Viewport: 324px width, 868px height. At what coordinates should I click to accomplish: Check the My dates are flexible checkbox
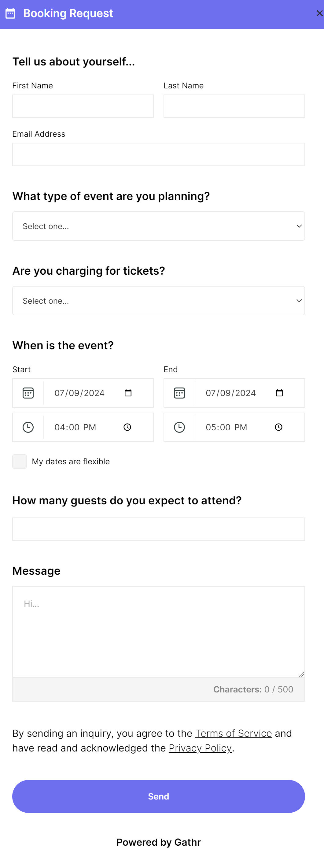coord(20,461)
